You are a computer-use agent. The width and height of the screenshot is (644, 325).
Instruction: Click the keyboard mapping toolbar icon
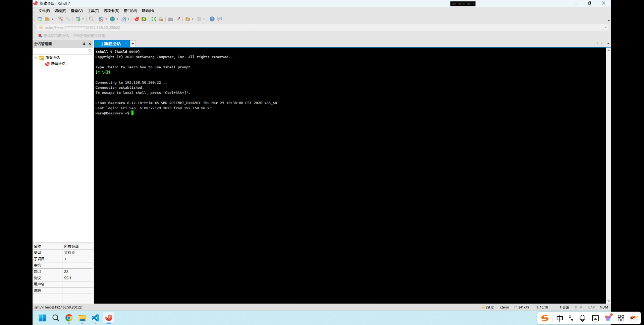click(x=170, y=19)
